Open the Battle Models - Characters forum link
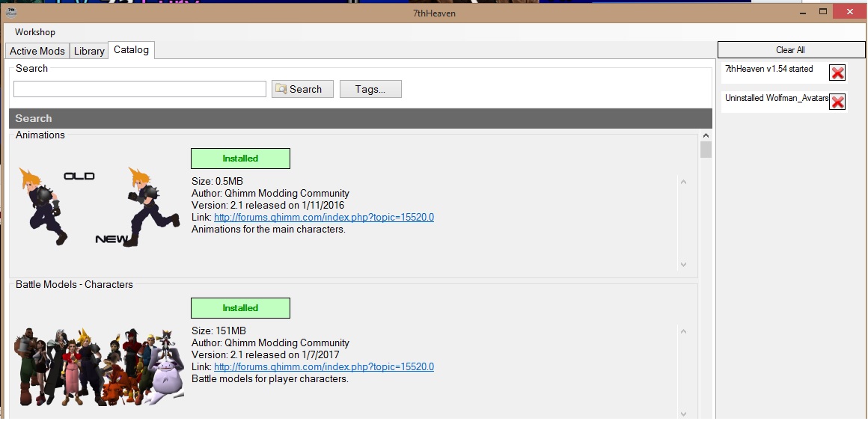The width and height of the screenshot is (868, 421). [324, 366]
